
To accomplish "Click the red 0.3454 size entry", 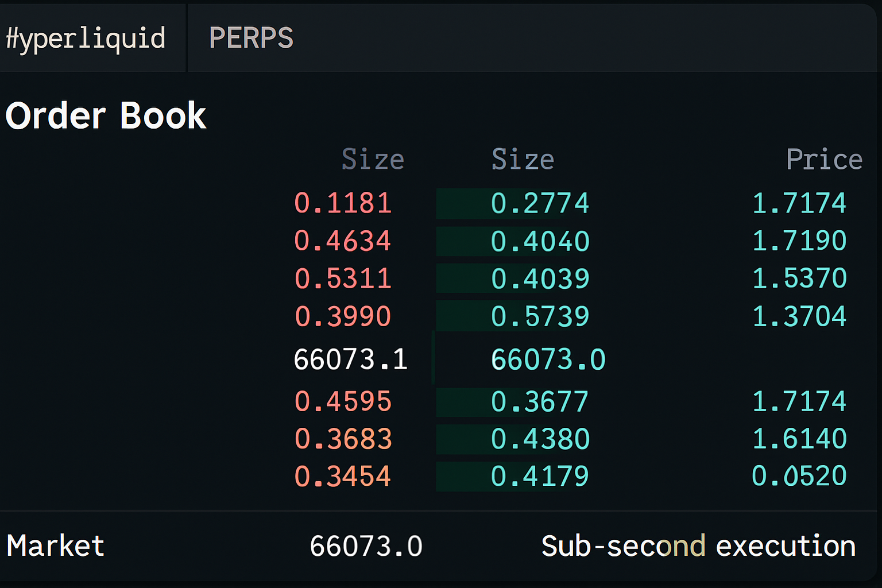I will pos(343,477).
